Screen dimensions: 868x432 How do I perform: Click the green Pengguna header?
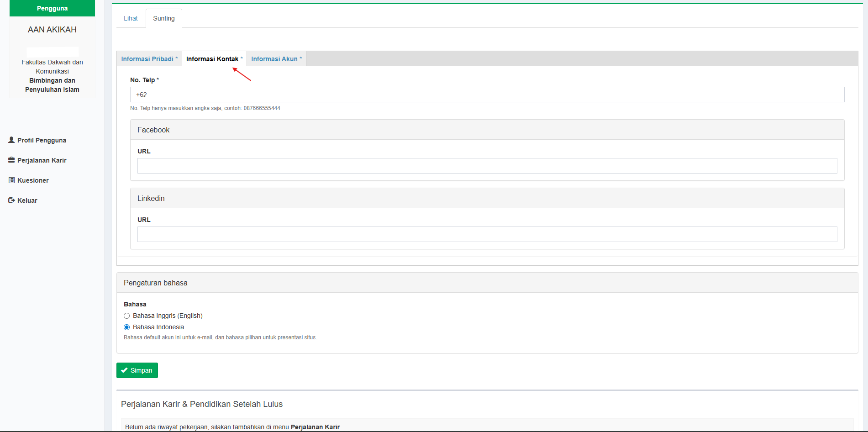tap(52, 8)
